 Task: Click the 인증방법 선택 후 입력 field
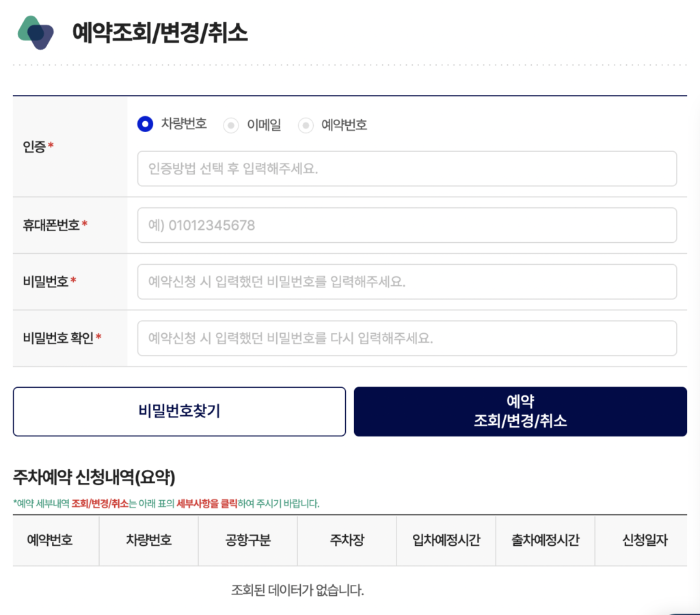pyautogui.click(x=407, y=168)
